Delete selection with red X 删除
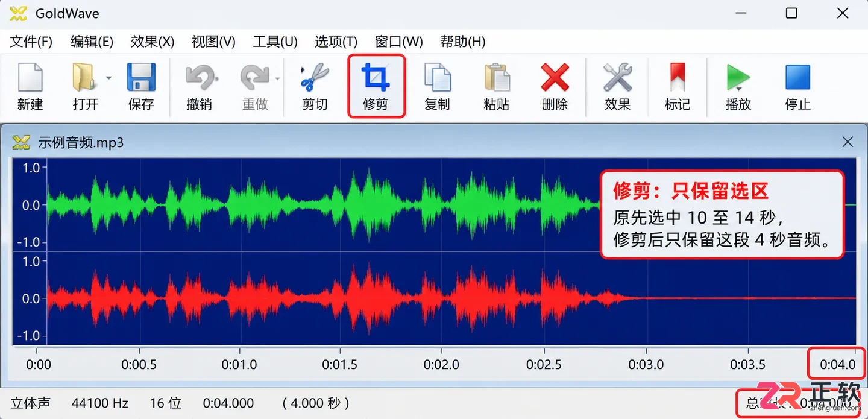868x419 pixels. tap(555, 86)
